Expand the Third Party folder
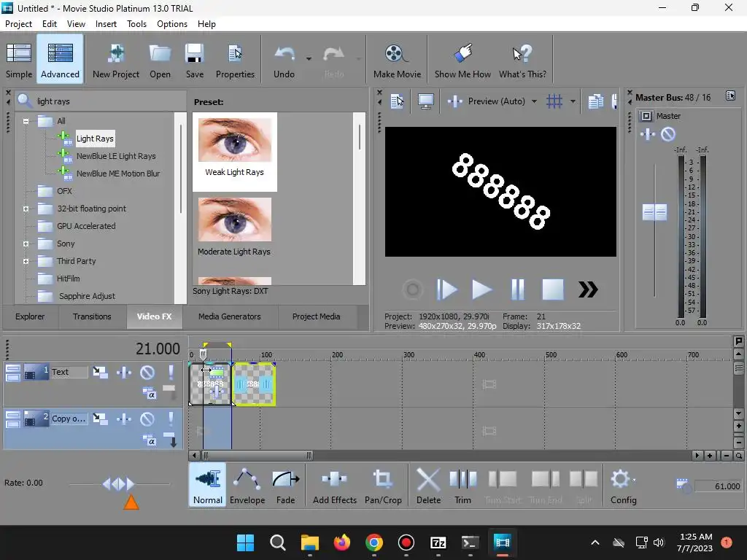747x560 pixels. click(x=26, y=261)
